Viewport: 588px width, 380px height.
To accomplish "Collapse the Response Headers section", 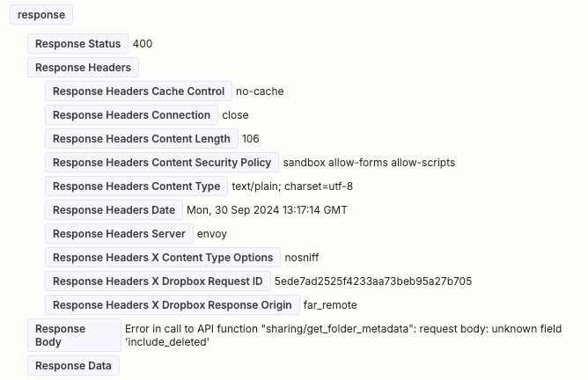I will [x=83, y=68].
